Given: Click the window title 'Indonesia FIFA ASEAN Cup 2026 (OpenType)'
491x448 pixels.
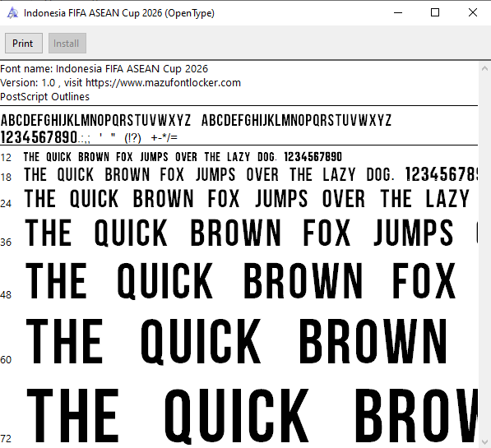Looking at the screenshot, I should pos(119,13).
